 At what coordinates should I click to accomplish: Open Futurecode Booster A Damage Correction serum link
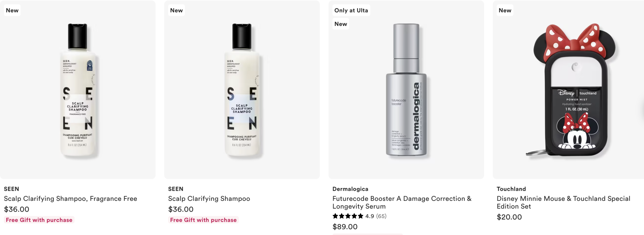pyautogui.click(x=402, y=202)
